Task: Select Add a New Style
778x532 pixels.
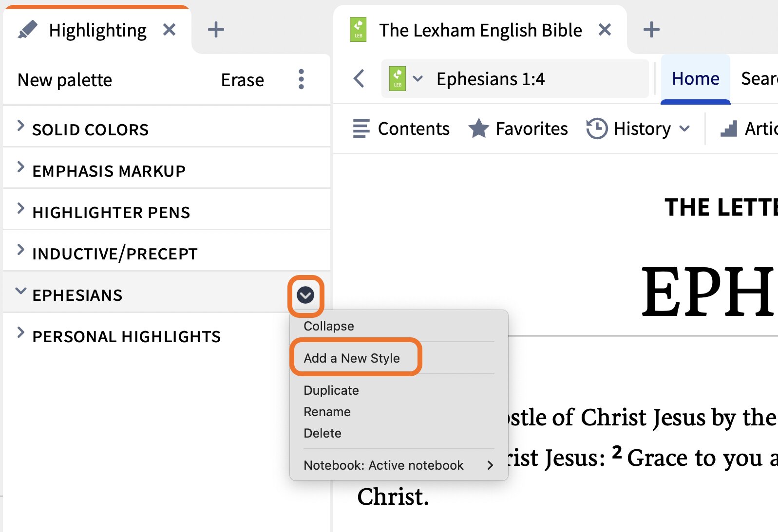Action: pyautogui.click(x=352, y=358)
